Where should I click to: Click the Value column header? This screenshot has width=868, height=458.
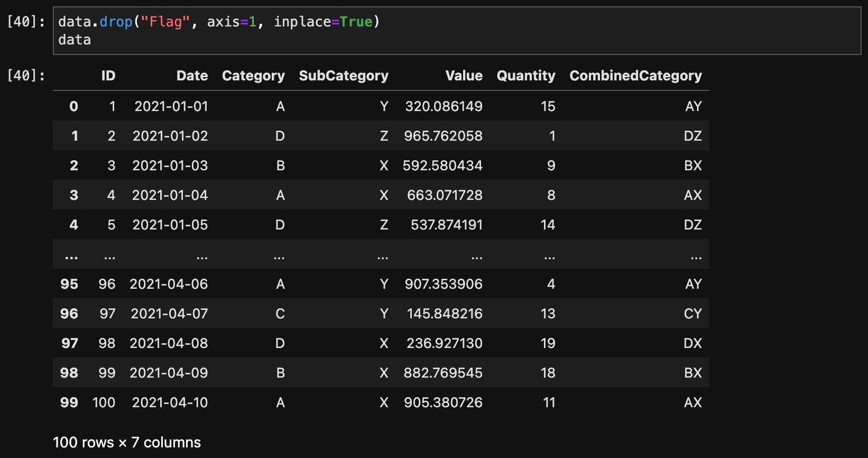464,76
